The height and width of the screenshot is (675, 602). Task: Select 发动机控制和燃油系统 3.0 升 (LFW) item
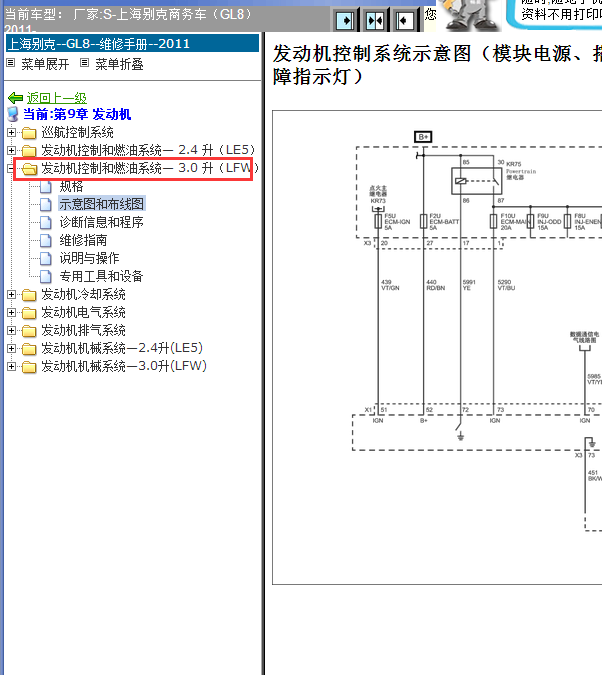pos(149,168)
